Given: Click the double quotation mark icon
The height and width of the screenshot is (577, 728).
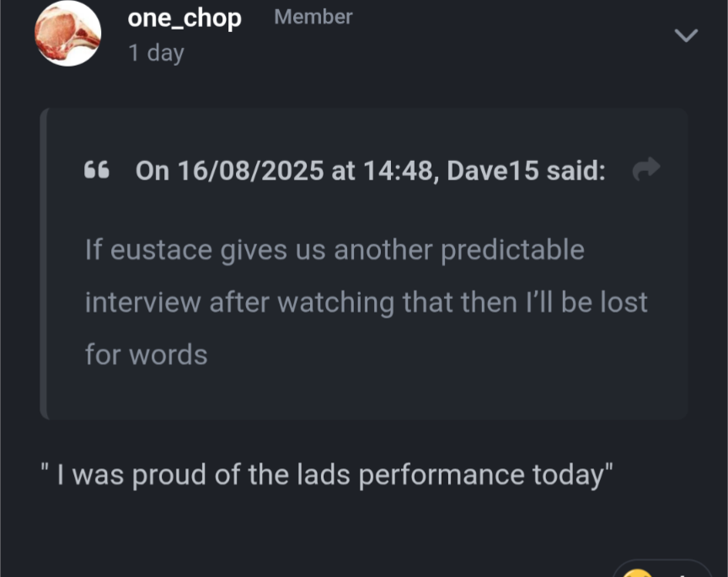Looking at the screenshot, I should (97, 170).
